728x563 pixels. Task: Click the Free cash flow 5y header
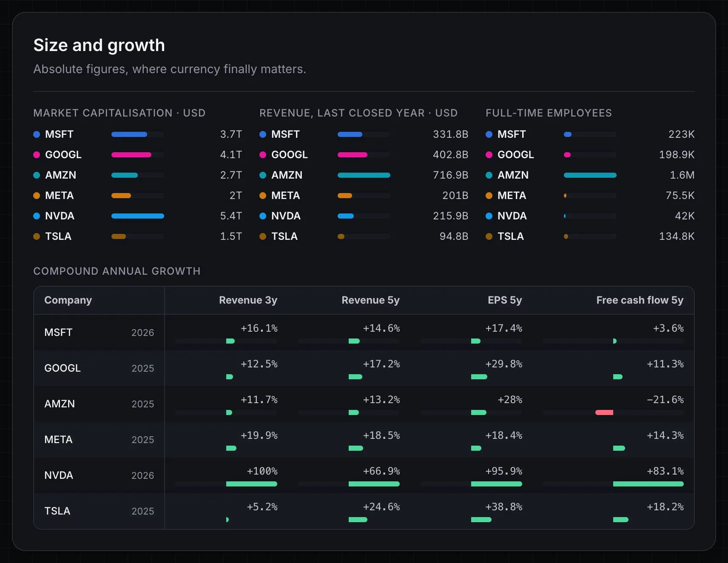pos(640,300)
